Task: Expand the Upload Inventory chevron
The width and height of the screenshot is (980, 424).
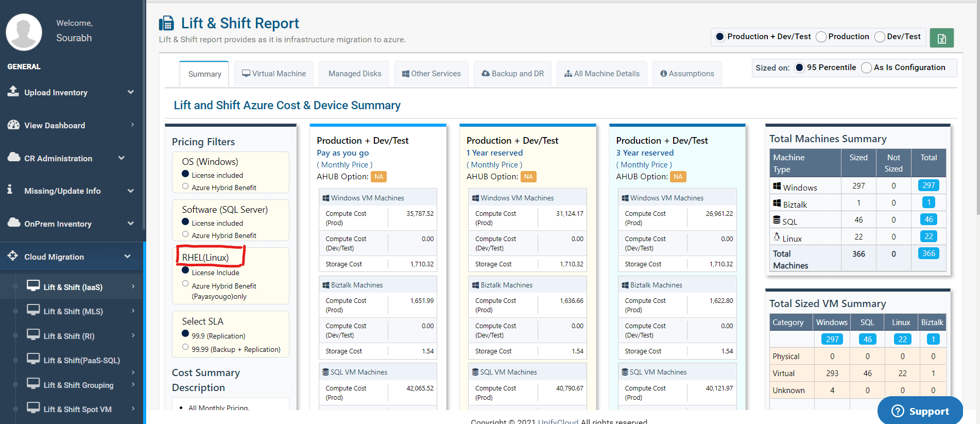Action: tap(131, 92)
